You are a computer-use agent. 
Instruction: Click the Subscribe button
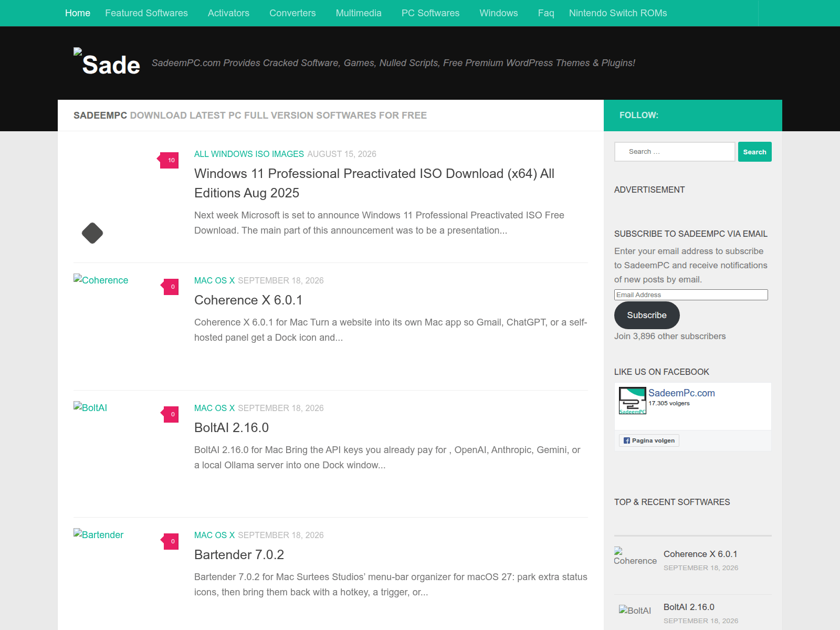tap(647, 315)
